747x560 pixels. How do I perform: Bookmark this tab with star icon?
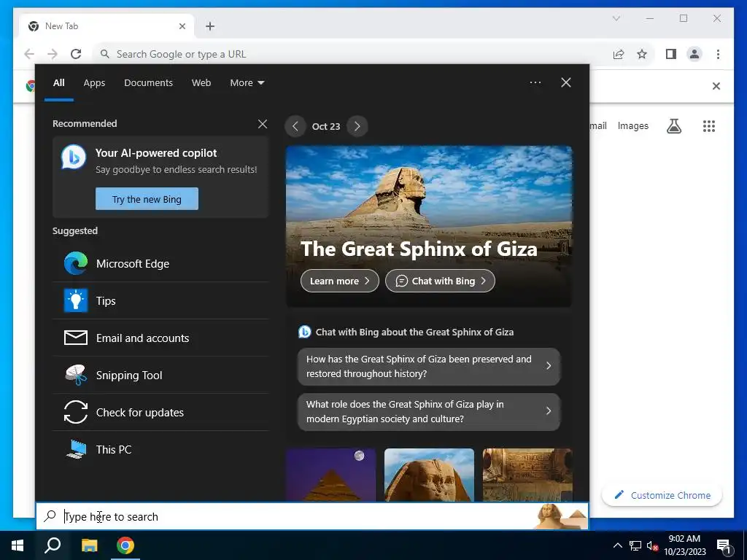tap(642, 54)
